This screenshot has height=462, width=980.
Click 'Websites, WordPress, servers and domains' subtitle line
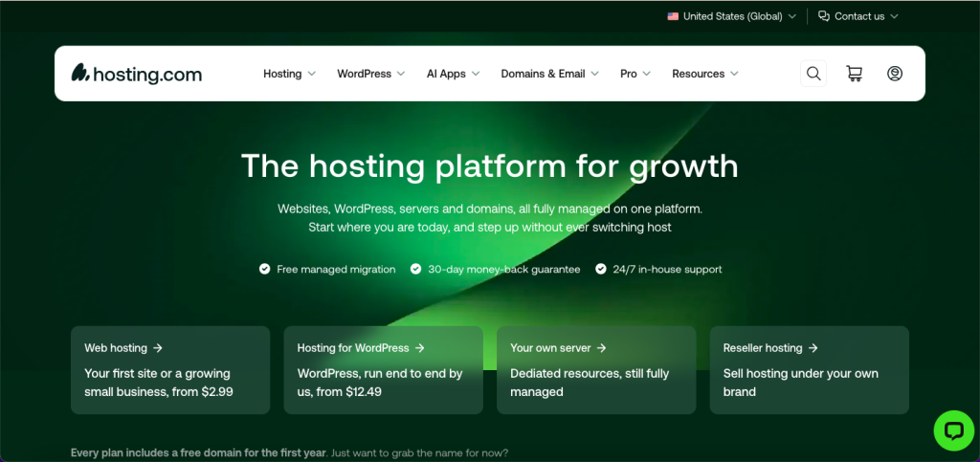pos(490,209)
